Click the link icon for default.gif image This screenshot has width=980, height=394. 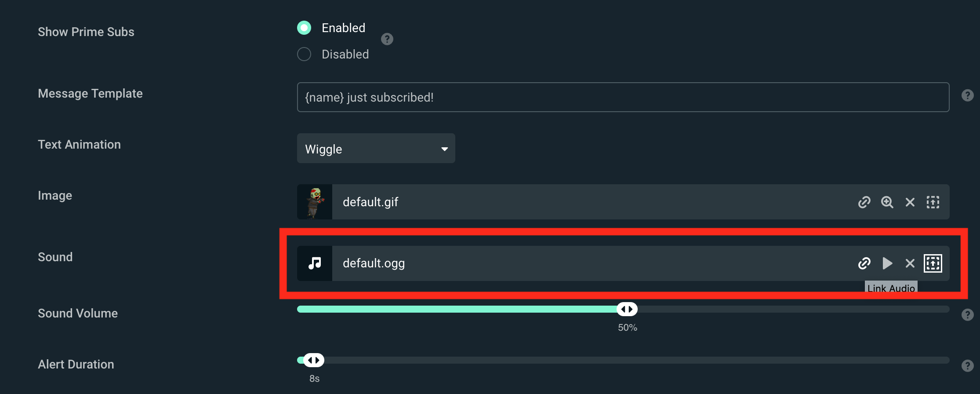tap(864, 202)
